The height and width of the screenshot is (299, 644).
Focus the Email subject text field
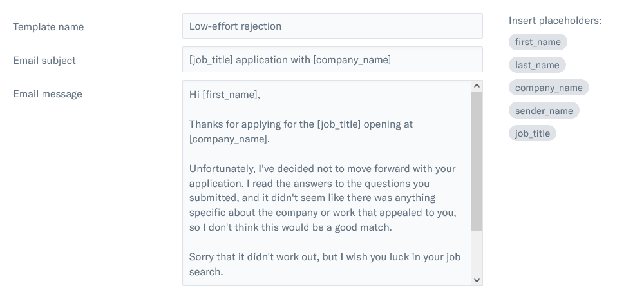point(332,60)
